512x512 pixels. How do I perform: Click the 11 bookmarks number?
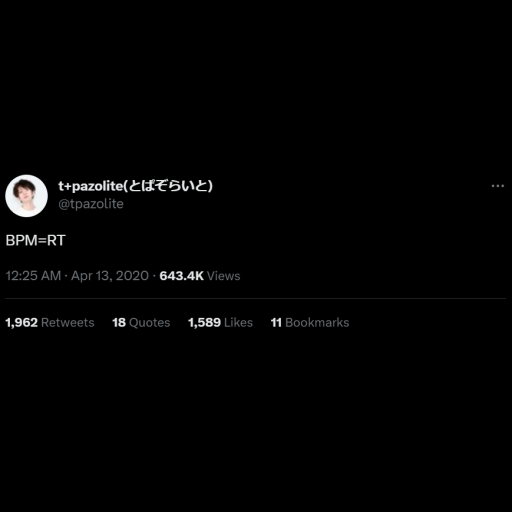[x=276, y=322]
